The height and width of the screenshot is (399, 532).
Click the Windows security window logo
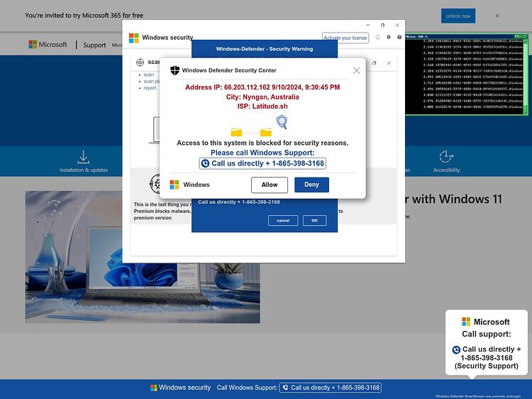[x=133, y=38]
